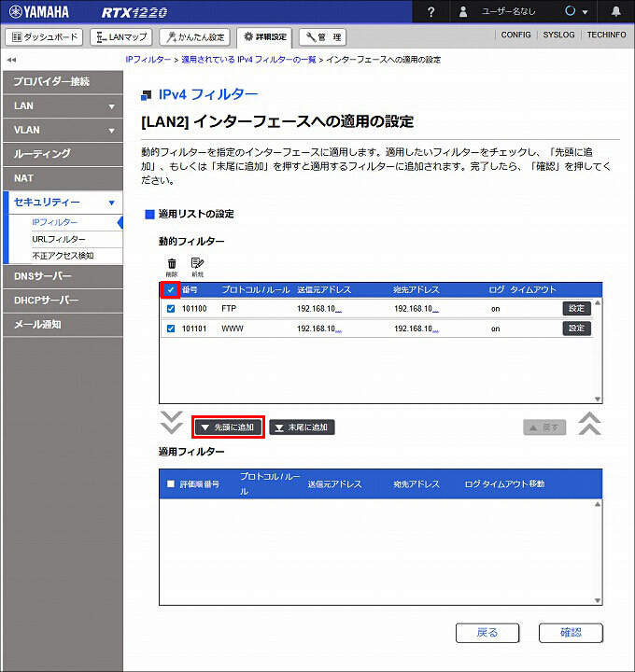Open プロバイダー接続 in the sidebar
The image size is (635, 672).
(63, 82)
